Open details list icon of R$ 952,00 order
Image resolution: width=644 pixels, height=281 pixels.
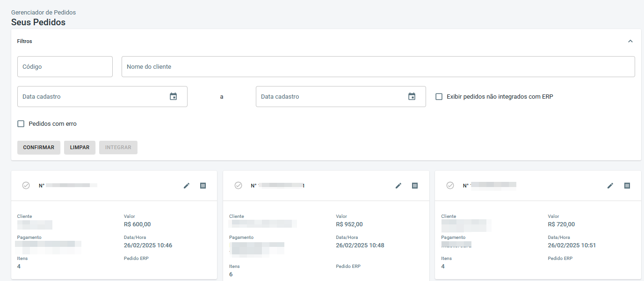415,186
